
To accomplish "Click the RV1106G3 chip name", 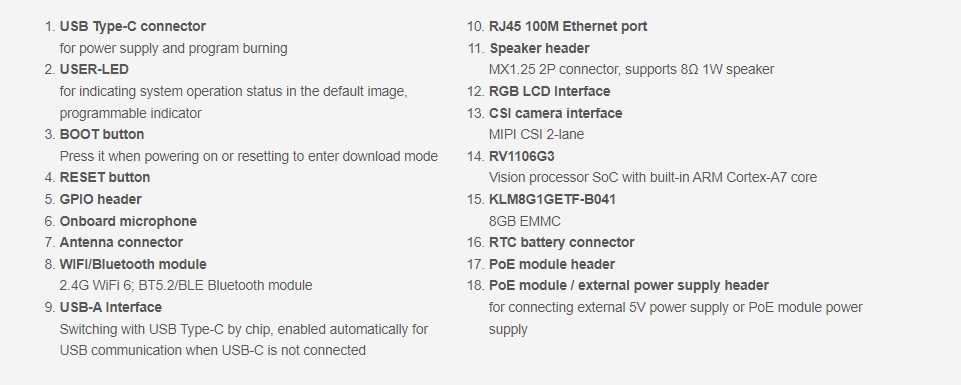I will point(522,156).
